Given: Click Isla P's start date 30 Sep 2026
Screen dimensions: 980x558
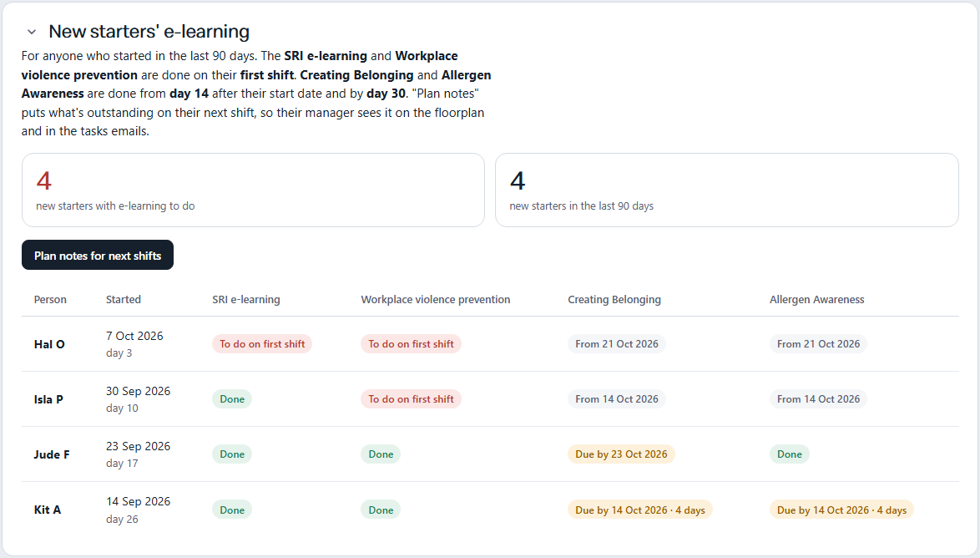Looking at the screenshot, I should [138, 391].
